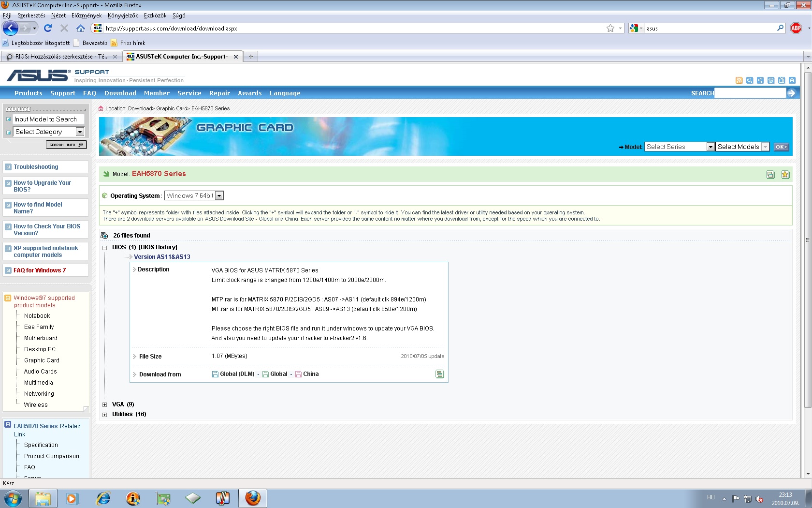Open the Select Category dropdown
This screenshot has height=508, width=812.
click(49, 132)
